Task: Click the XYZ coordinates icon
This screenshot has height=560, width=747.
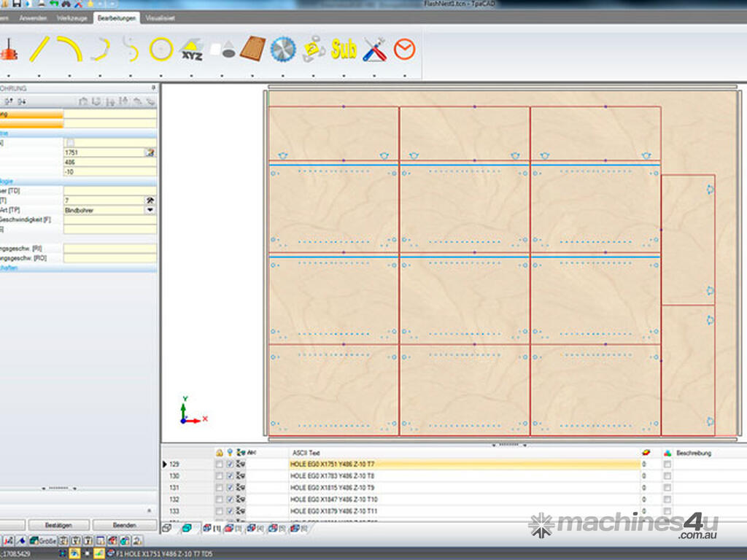Action: tap(192, 49)
